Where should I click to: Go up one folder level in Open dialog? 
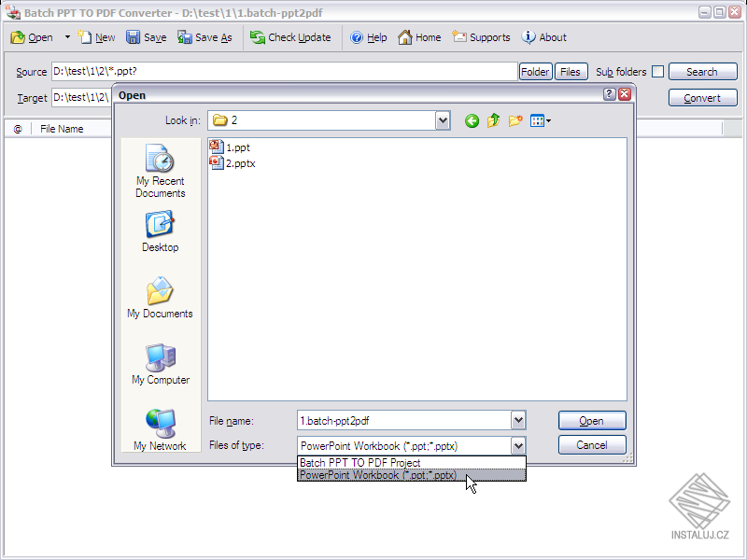point(492,119)
